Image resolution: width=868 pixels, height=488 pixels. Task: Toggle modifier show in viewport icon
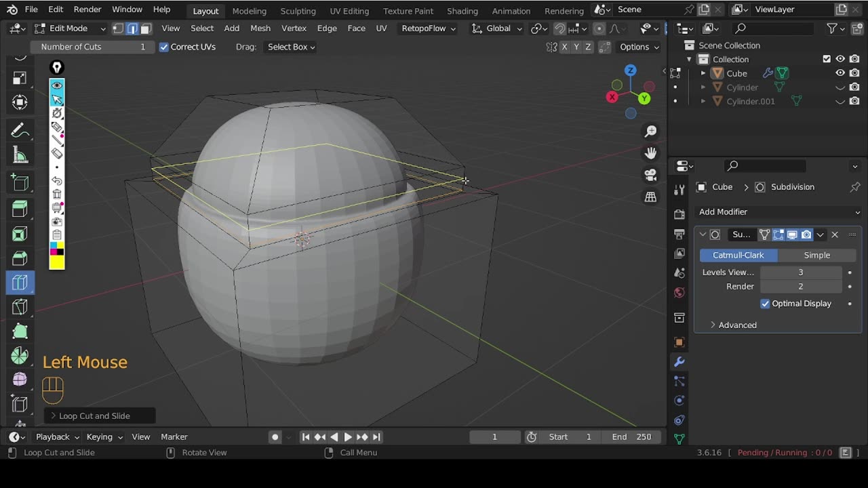(792, 235)
